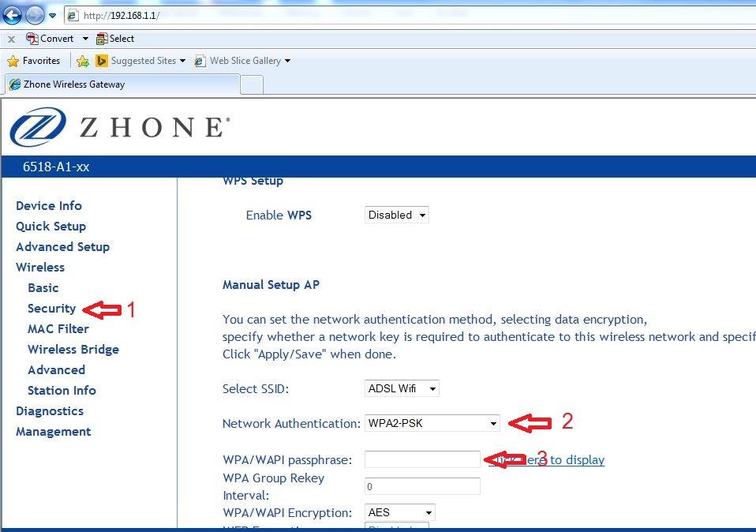Open the Network Authentication dropdown
Image resolution: width=756 pixels, height=532 pixels.
[432, 424]
